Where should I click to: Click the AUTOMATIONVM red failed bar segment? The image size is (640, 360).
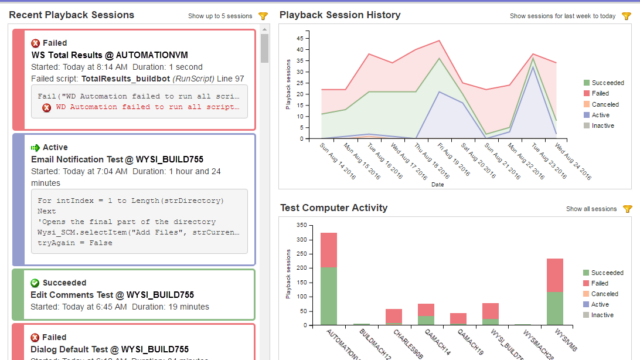pyautogui.click(x=329, y=250)
